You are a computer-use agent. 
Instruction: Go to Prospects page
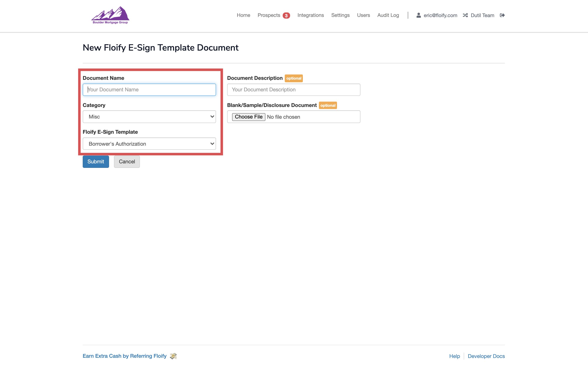269,15
